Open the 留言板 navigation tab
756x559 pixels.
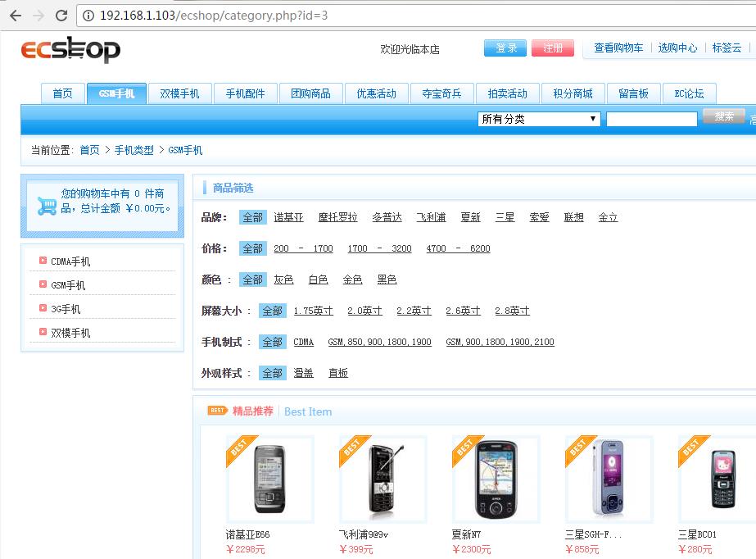pos(633,93)
